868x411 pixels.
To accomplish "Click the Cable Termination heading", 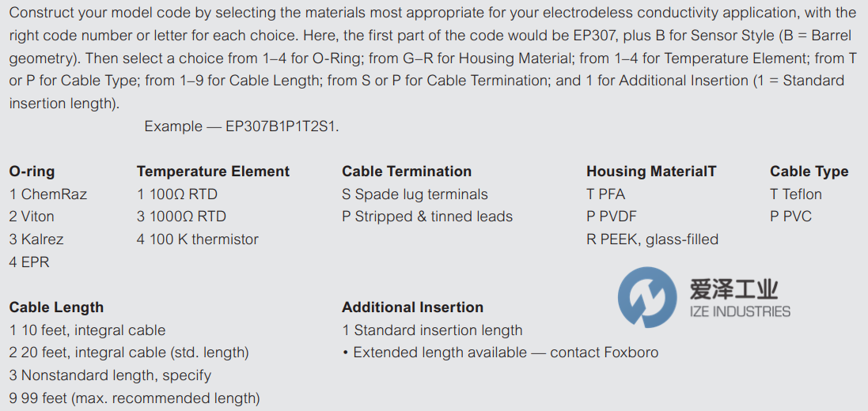I will coord(406,172).
